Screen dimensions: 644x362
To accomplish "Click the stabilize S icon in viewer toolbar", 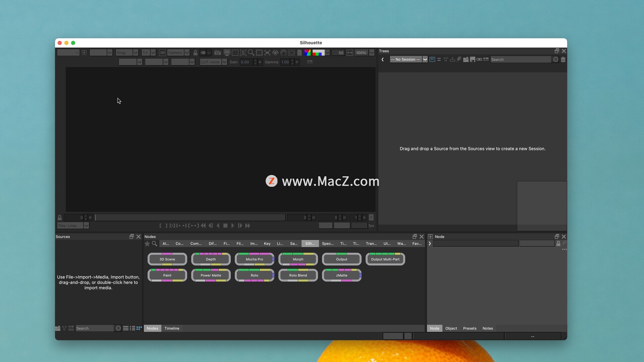I will [243, 53].
